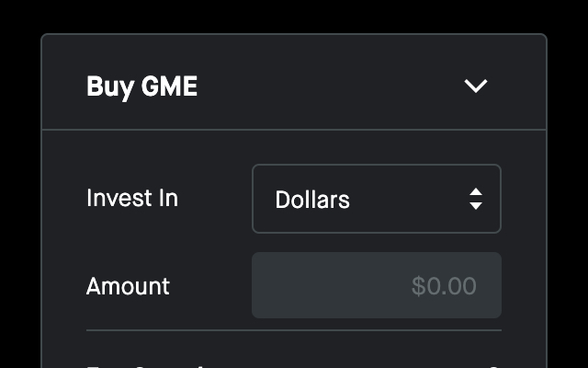Click the down arrow in the Dollars selector
Viewport: 588px width, 368px height.
click(x=476, y=206)
